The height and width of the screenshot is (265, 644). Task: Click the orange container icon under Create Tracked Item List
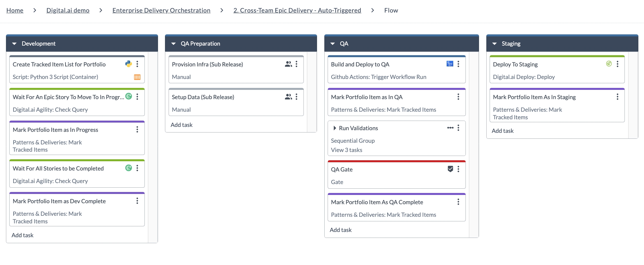[x=137, y=77]
